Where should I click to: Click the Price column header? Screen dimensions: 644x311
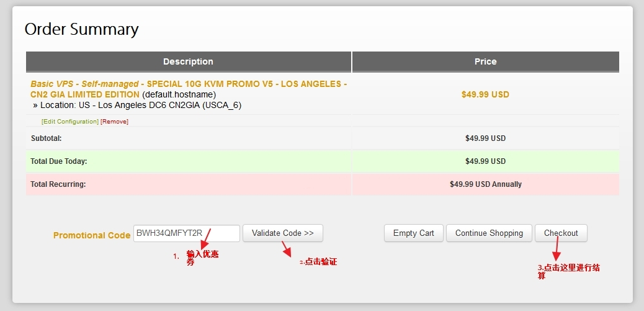485,61
